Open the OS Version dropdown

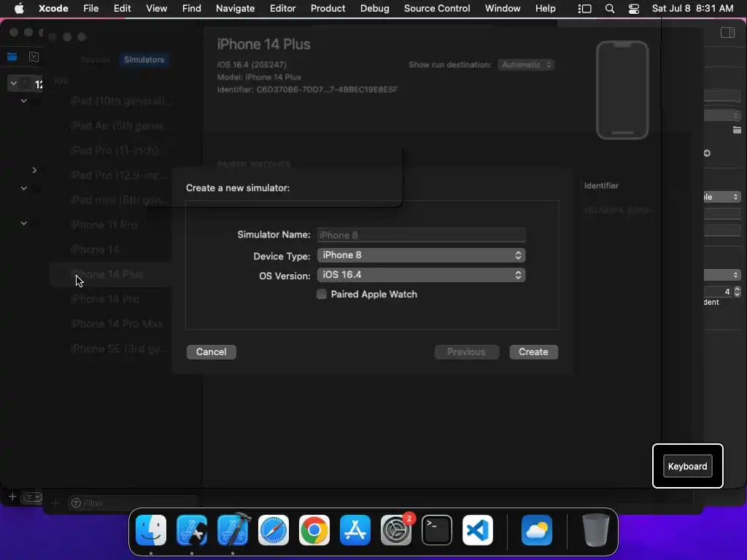click(421, 275)
